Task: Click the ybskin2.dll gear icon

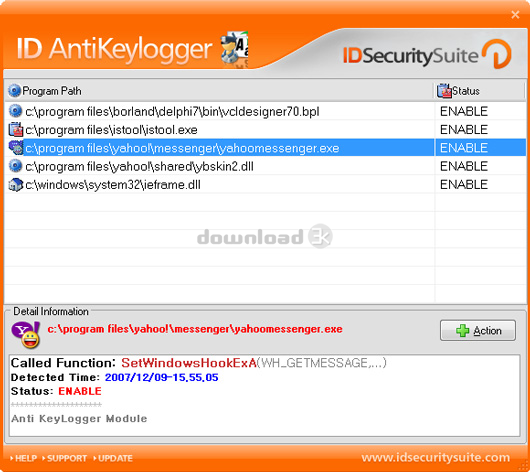Action: click(x=15, y=166)
